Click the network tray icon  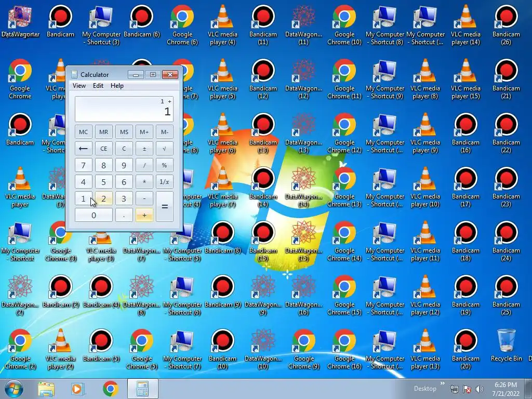point(455,389)
